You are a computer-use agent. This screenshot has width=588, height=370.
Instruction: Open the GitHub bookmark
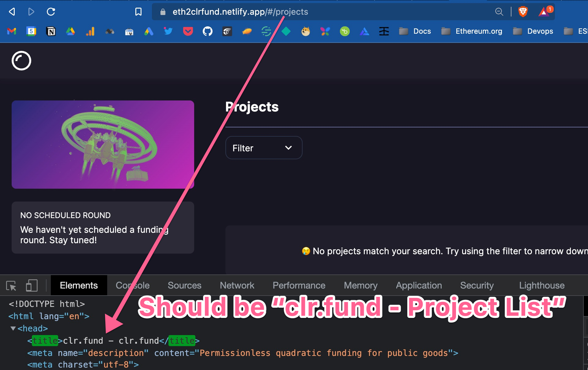(x=207, y=31)
